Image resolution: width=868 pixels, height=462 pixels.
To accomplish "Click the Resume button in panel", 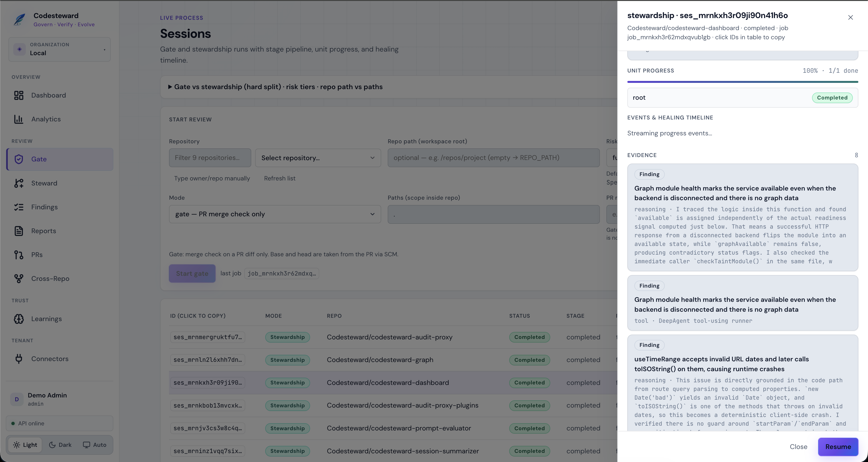I will point(838,447).
